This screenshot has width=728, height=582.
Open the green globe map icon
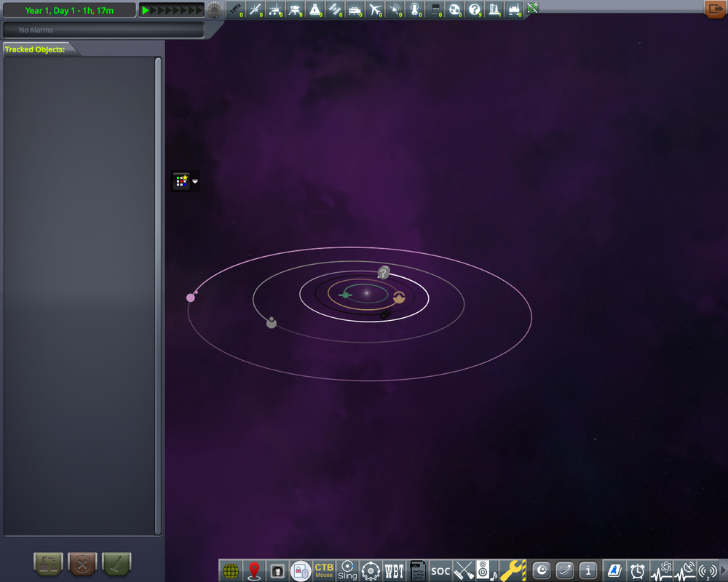pos(231,571)
